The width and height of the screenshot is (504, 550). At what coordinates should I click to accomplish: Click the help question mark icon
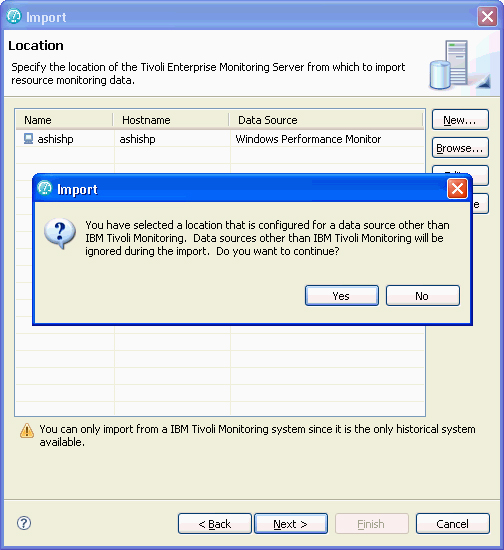24,523
